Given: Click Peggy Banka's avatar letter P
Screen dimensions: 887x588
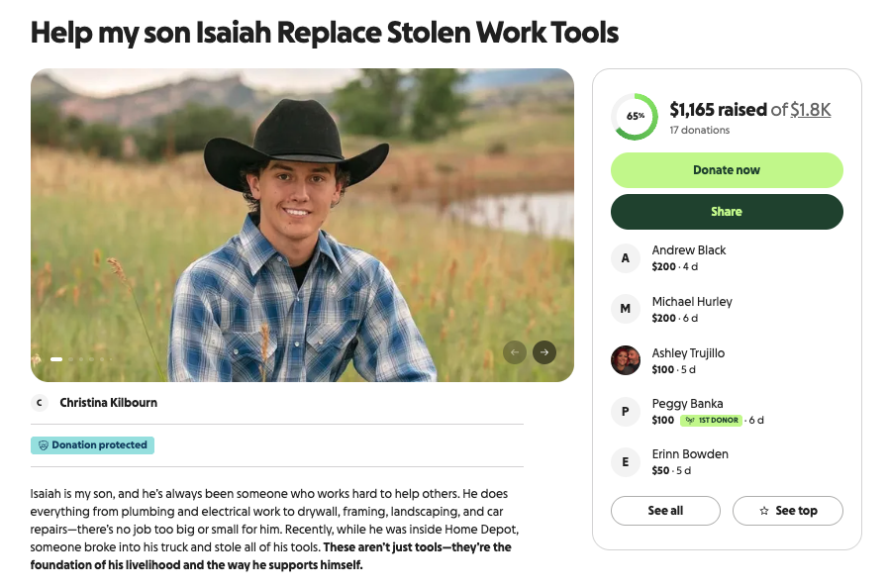Looking at the screenshot, I should click(626, 411).
